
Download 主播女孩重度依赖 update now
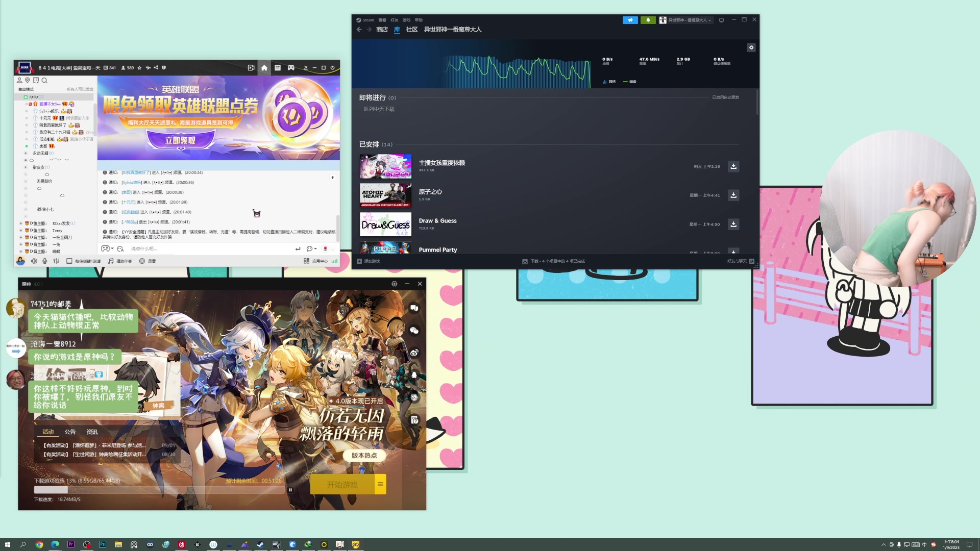coord(733,166)
